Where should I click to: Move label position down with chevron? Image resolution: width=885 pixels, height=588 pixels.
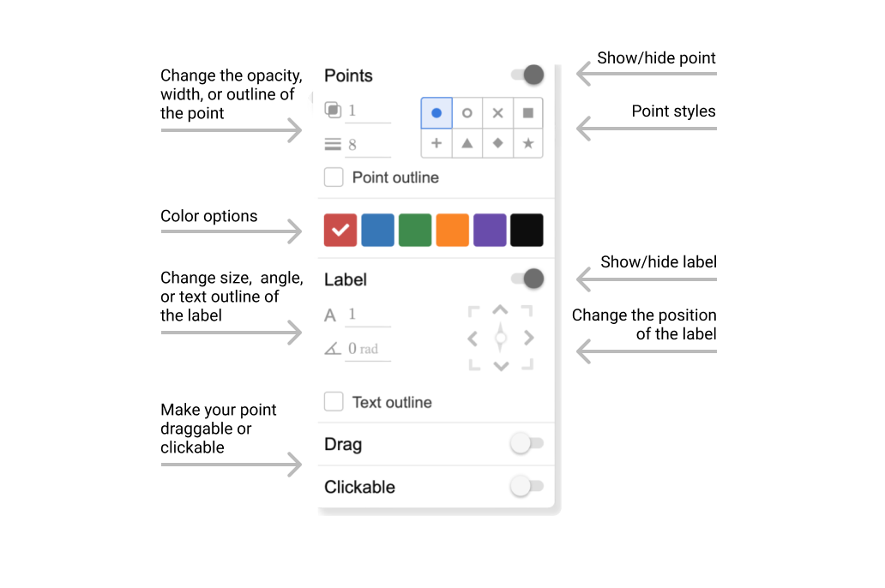point(501,366)
